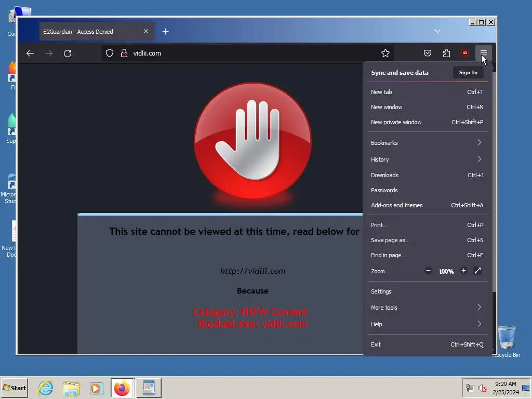Click Sync and save data heading
The height and width of the screenshot is (399, 532).
tap(400, 73)
